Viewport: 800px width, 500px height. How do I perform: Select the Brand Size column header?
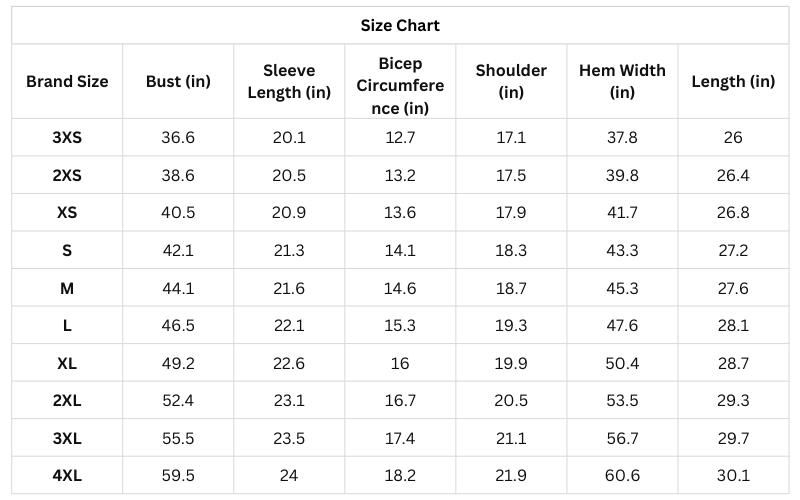coord(67,81)
